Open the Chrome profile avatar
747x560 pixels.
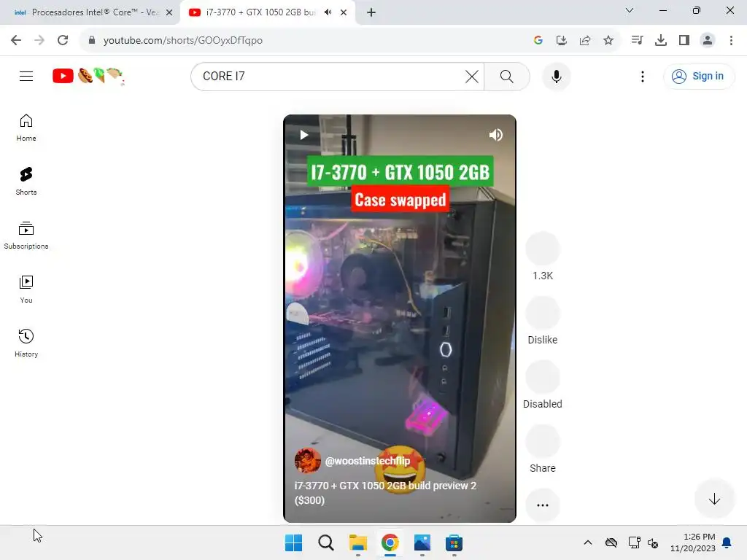708,40
